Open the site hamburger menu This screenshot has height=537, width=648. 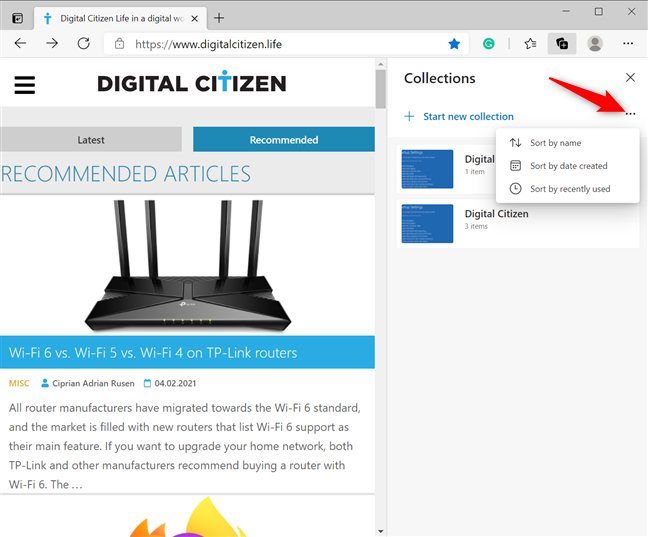[25, 85]
